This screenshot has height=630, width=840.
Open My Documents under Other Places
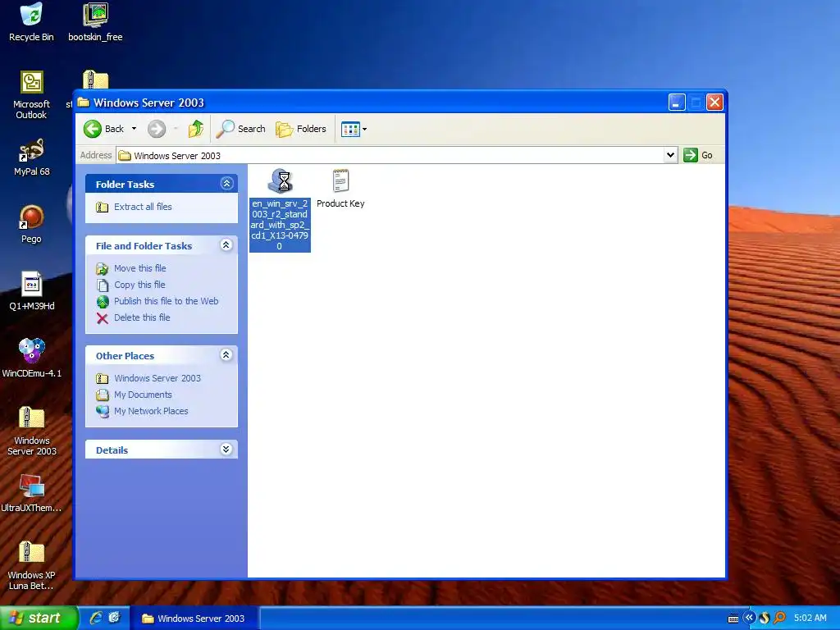pos(143,395)
